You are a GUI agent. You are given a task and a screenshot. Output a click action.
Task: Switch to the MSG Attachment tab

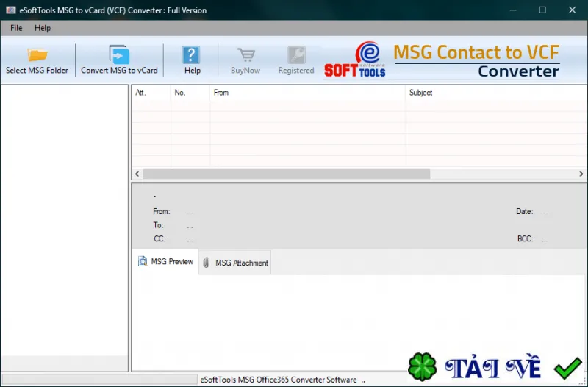pyautogui.click(x=235, y=263)
